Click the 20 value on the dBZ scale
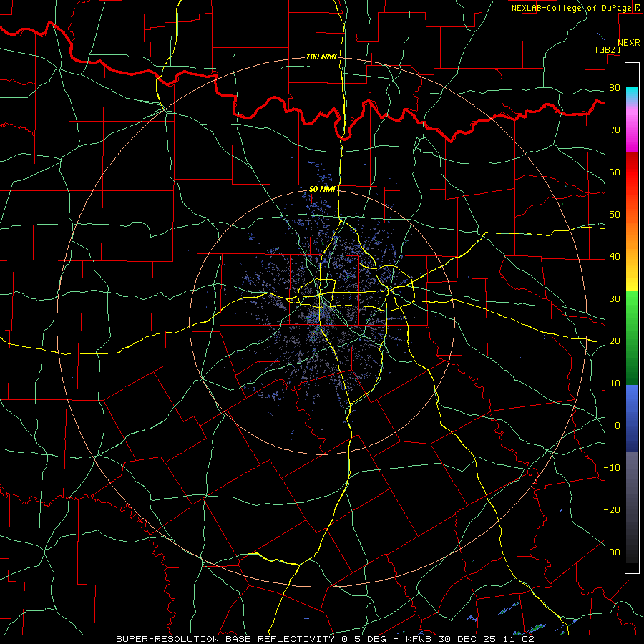644x644 pixels. pos(615,341)
